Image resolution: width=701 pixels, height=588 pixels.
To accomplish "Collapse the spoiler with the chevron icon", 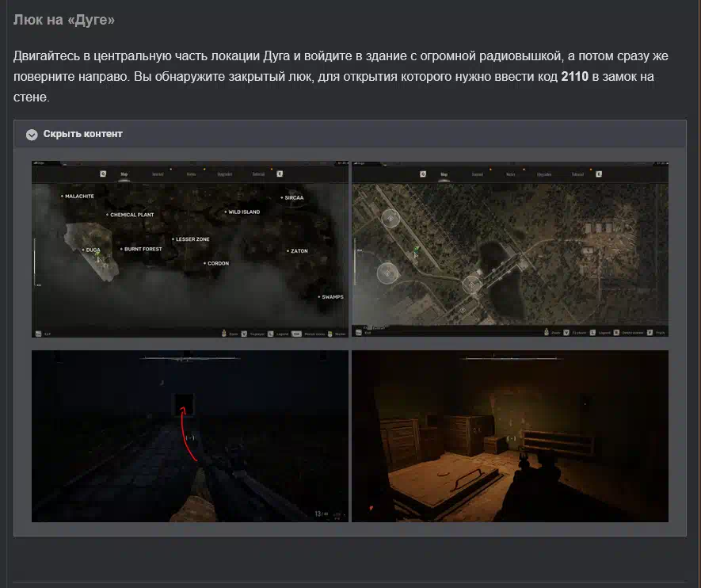I will coord(32,135).
